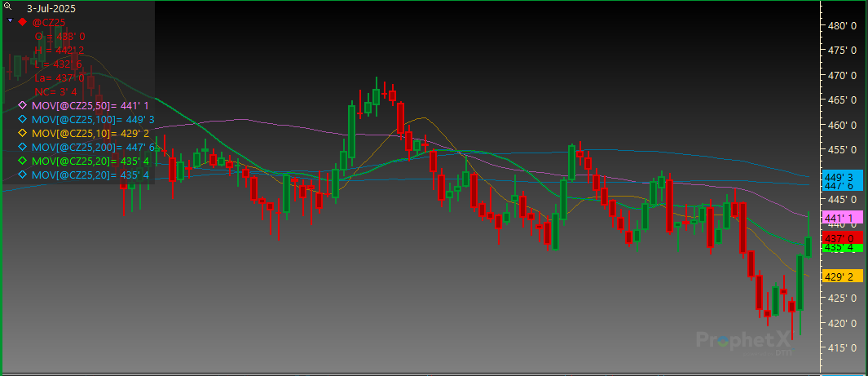The width and height of the screenshot is (868, 376).
Task: Click the blue diamond for the 200-period MOV
Action: 23,147
